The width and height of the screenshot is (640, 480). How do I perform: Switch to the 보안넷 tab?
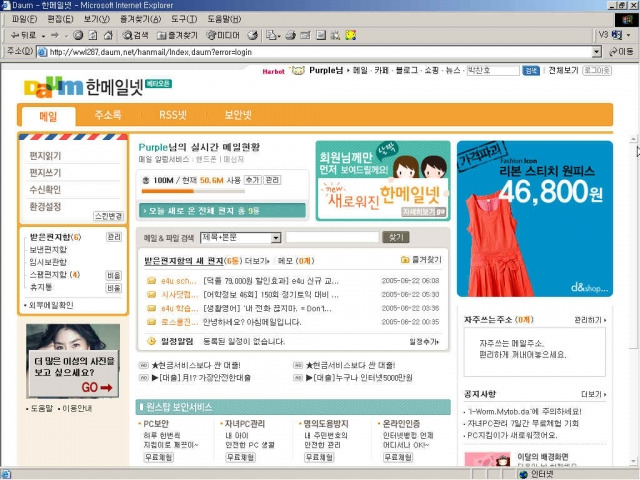[x=238, y=115]
